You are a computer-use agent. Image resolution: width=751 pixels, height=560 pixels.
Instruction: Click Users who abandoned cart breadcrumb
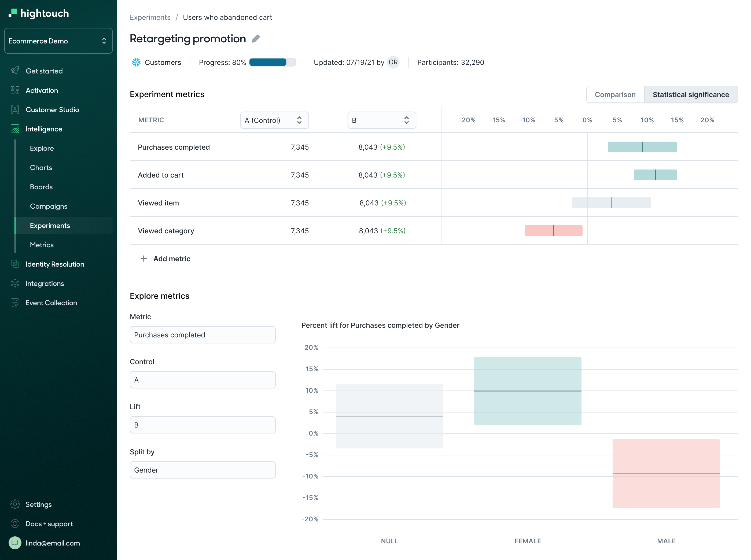pyautogui.click(x=227, y=17)
